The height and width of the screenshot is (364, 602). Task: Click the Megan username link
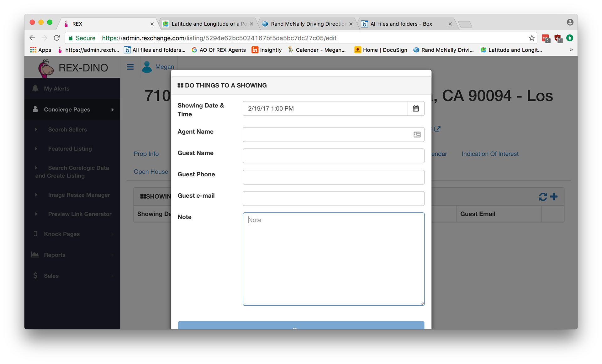click(164, 67)
